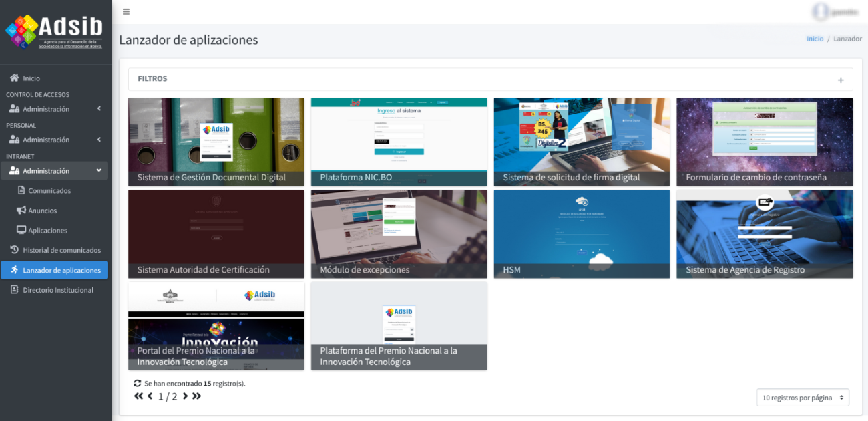Open the '10 registros por página' dropdown
This screenshot has height=421, width=868.
point(803,398)
